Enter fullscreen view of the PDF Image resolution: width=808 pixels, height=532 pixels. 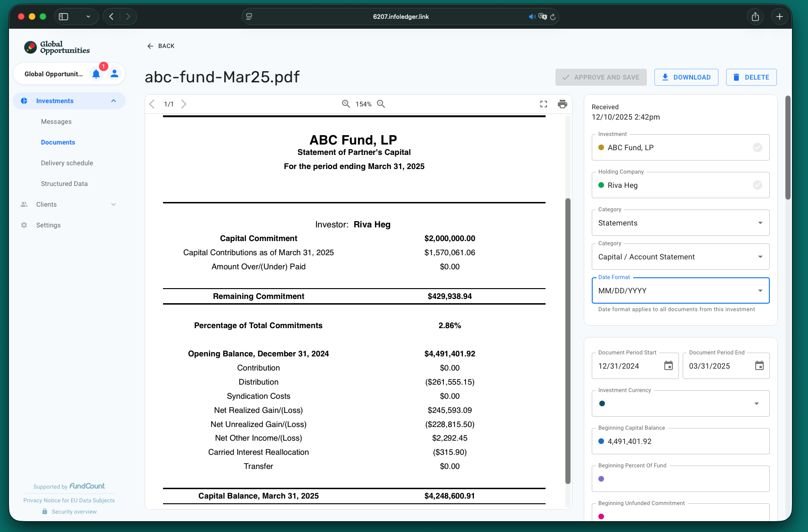pos(544,104)
